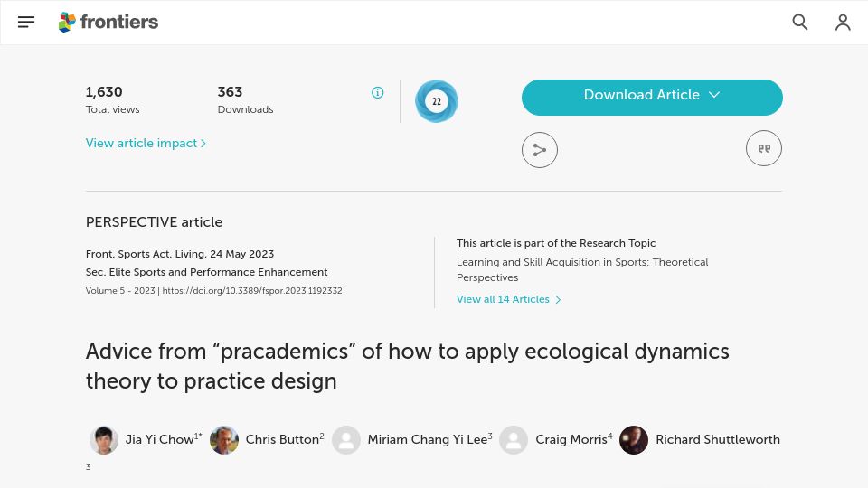Click Craig Morris author name
This screenshot has width=868, height=488.
(x=571, y=439)
